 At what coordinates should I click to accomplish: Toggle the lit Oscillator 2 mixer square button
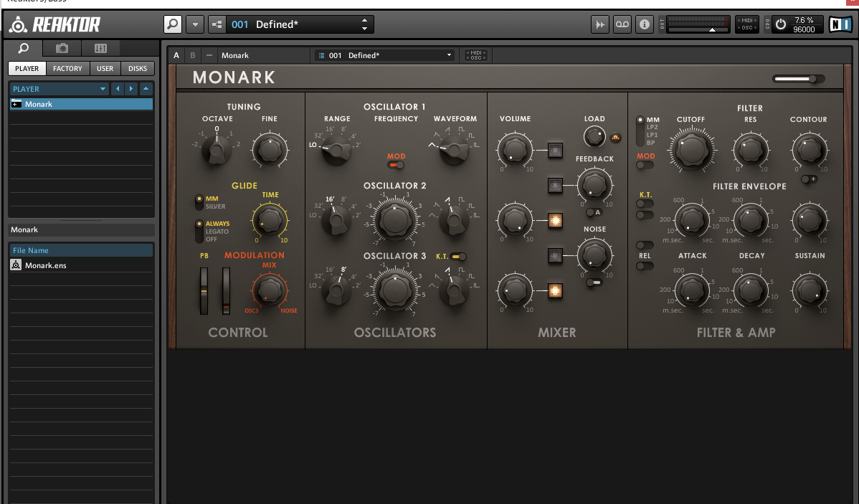tap(555, 220)
